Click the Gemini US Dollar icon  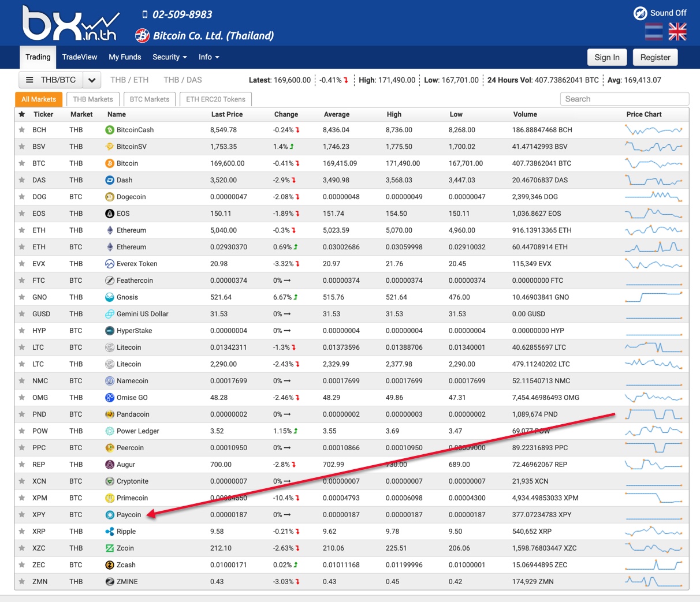pos(110,314)
